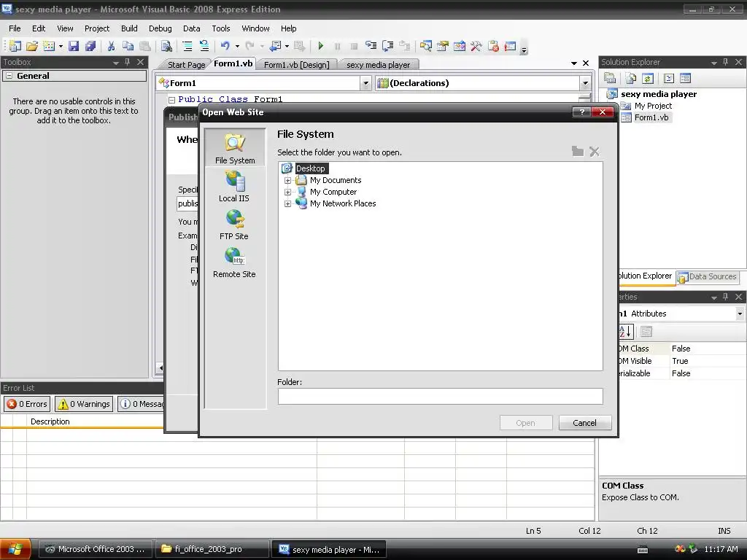Select My Project in Solution Explorer
Viewport: 747px width, 560px height.
coord(653,106)
